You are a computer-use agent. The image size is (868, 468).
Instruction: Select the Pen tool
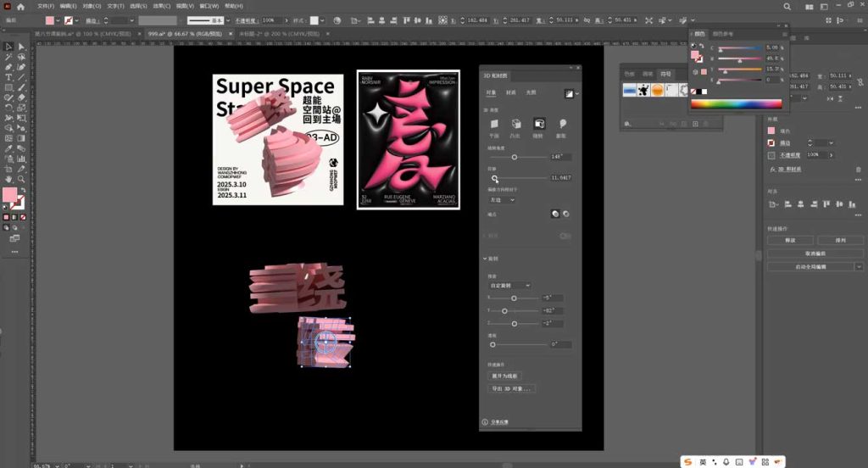pyautogui.click(x=8, y=67)
